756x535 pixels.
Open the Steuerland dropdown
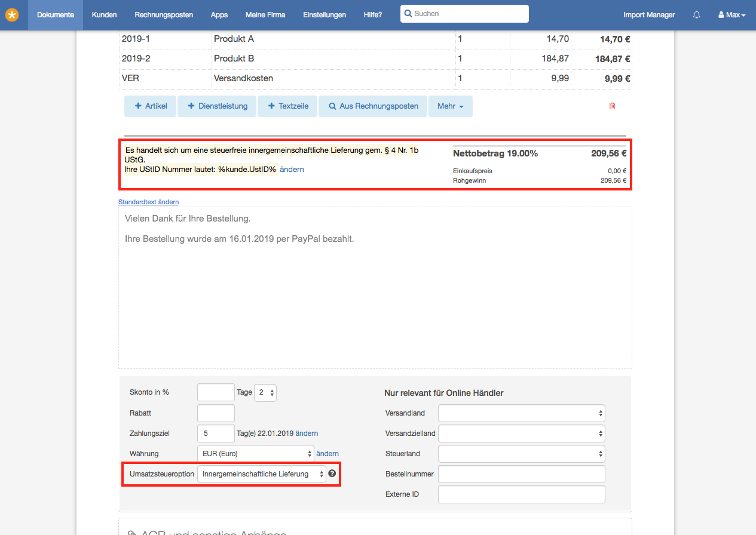point(522,454)
